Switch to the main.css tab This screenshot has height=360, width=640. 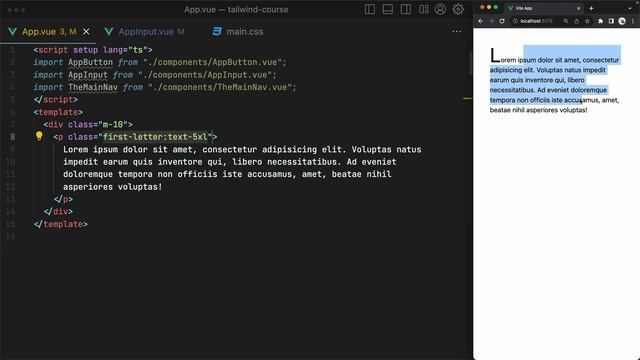238,31
